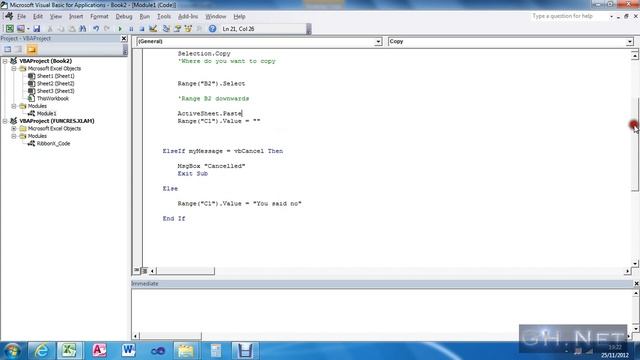Click the 'ElseIf myMessage = vbCancel Then' code line

tap(222, 151)
